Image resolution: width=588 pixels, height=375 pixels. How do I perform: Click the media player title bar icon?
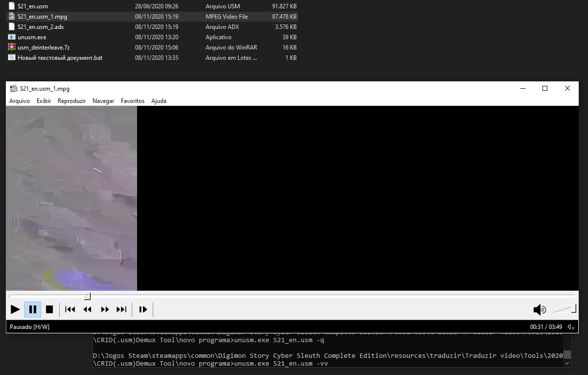coord(14,89)
